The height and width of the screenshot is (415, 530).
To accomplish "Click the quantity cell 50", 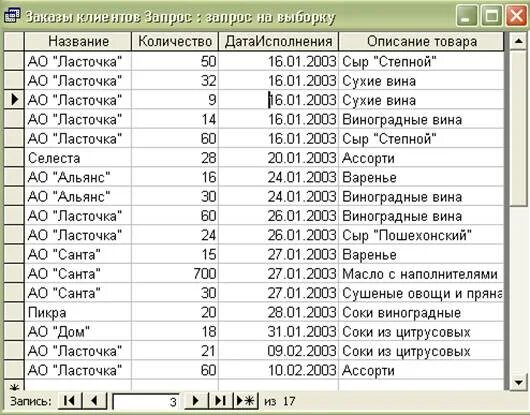I will 175,61.
